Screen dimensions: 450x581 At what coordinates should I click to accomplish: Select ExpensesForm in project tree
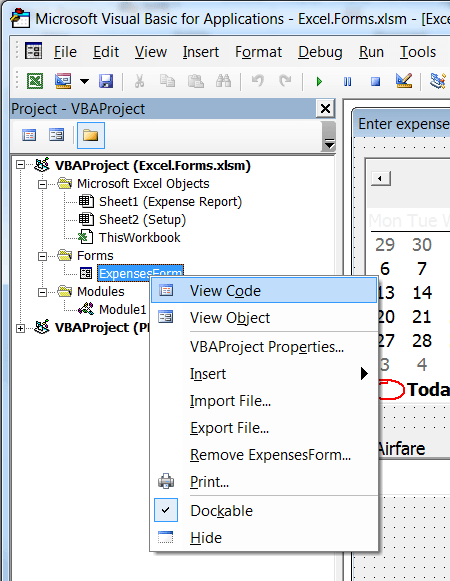[x=140, y=273]
